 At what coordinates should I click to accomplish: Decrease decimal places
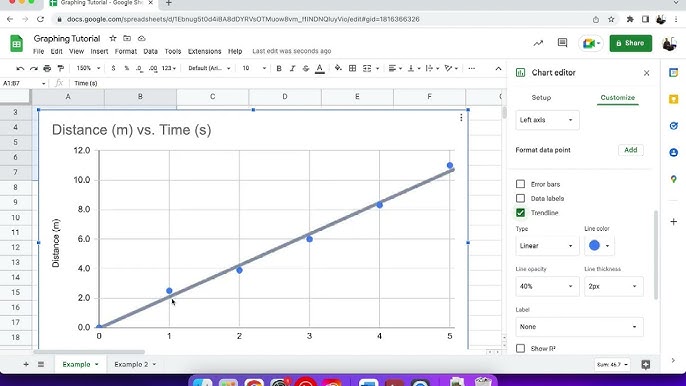139,68
